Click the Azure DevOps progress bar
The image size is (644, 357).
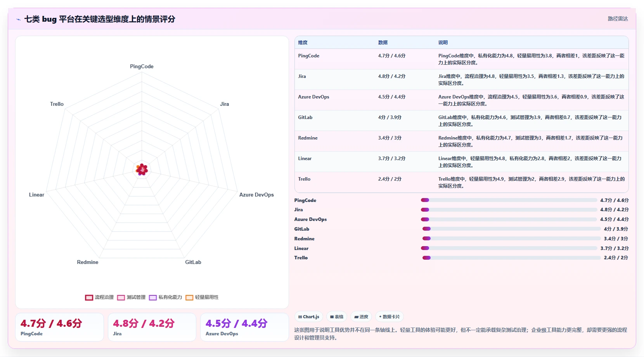[509, 219]
